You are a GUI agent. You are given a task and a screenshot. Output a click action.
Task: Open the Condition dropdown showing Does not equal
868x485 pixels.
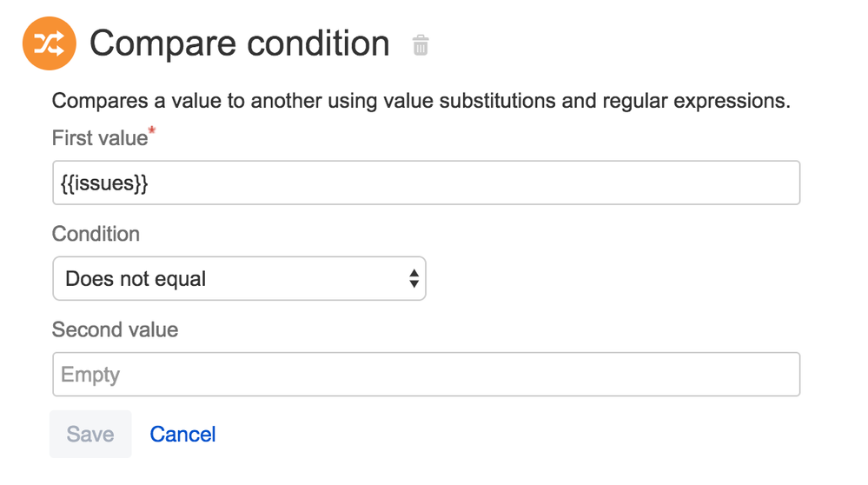[239, 278]
